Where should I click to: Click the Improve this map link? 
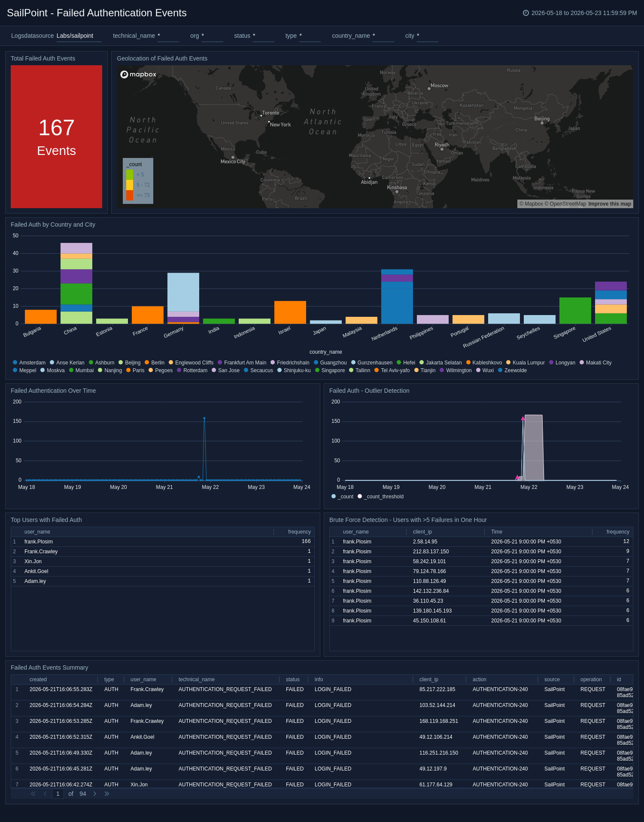[x=610, y=204]
